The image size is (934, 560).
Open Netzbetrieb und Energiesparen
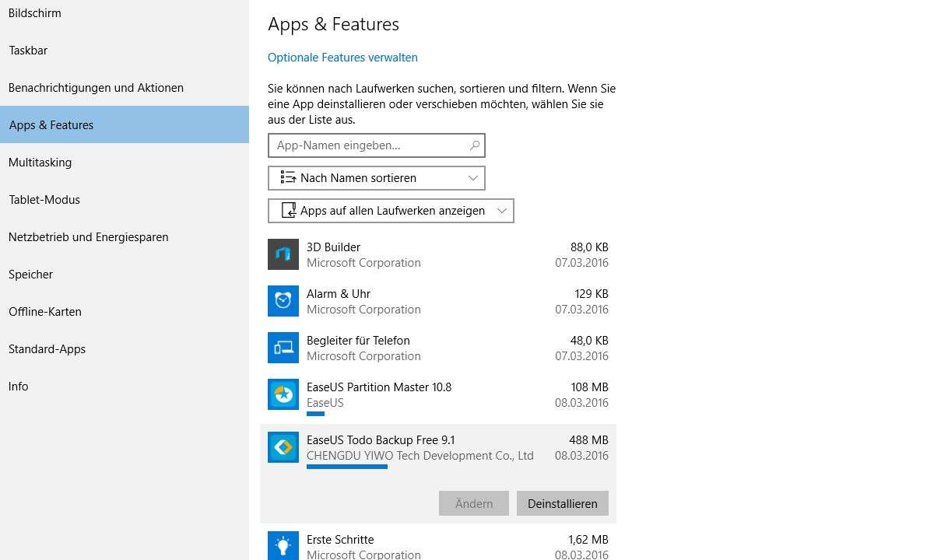click(125, 237)
